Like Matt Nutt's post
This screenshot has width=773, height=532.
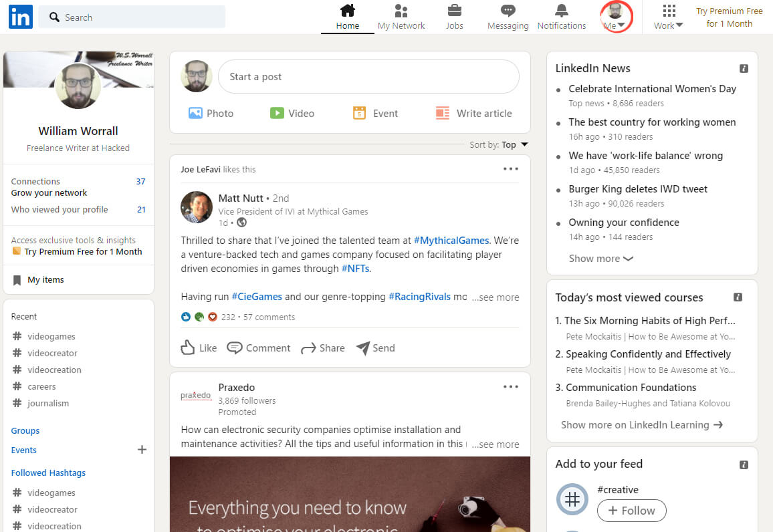tap(199, 348)
